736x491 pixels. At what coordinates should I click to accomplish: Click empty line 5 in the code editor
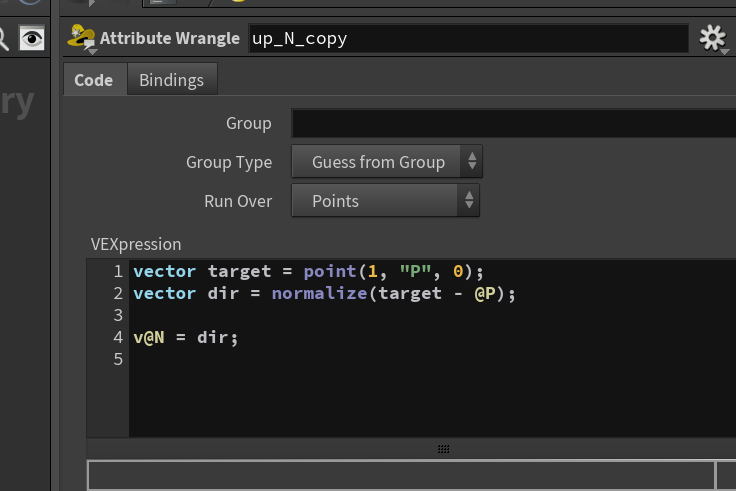432,359
